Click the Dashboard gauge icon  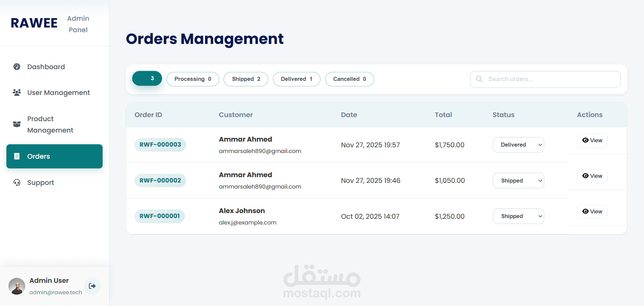17,66
